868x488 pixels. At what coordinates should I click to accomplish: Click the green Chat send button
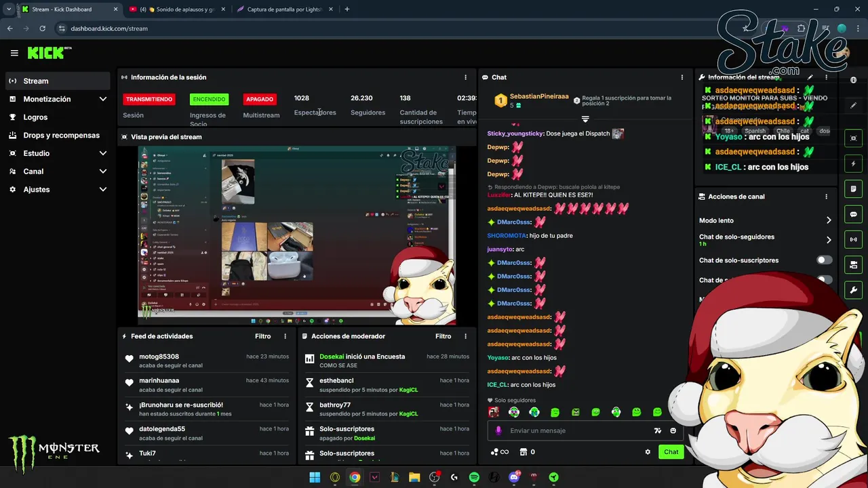(671, 452)
